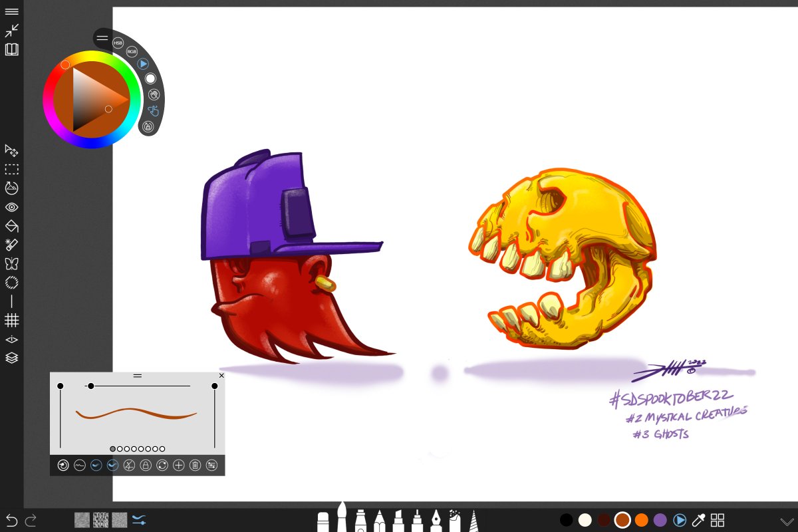Select the cone-shaped brush tool

click(474, 521)
